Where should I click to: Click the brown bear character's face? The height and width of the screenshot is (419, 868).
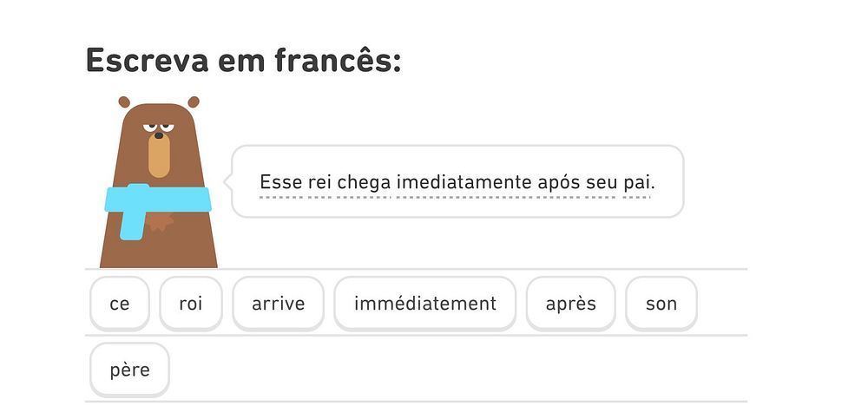coord(159,143)
